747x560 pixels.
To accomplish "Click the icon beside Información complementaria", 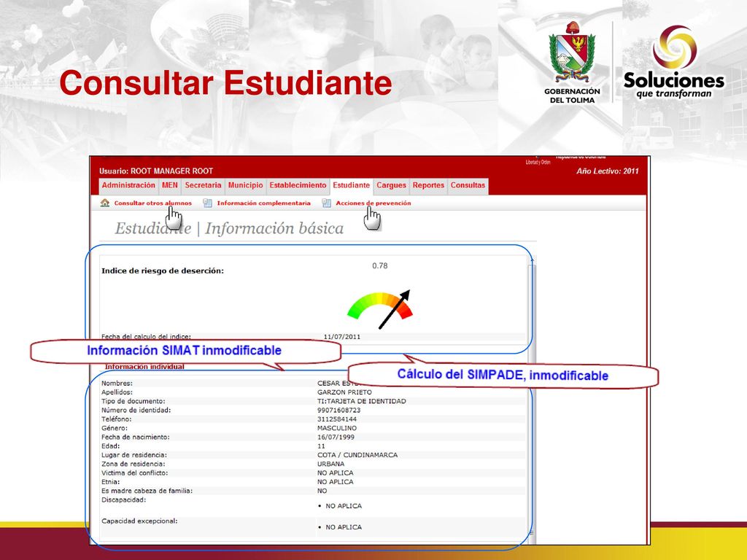I will 207,203.
